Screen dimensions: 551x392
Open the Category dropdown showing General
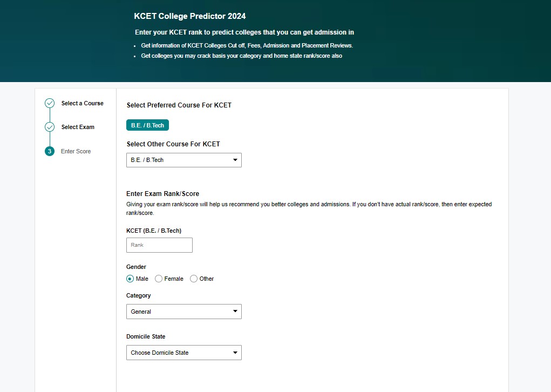click(x=183, y=312)
